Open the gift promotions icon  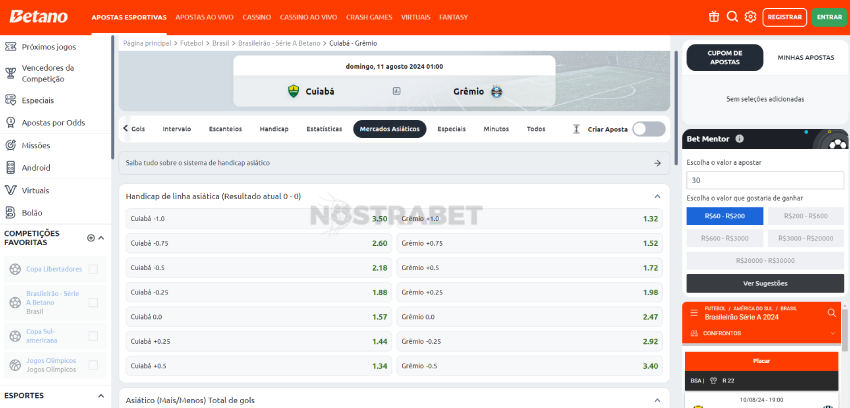click(713, 17)
